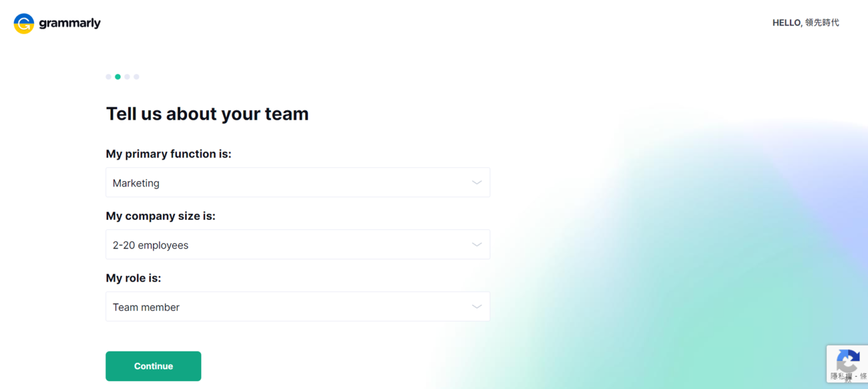Viewport: 868px width, 389px height.
Task: Click the first progress step dot
Action: pyautogui.click(x=108, y=76)
